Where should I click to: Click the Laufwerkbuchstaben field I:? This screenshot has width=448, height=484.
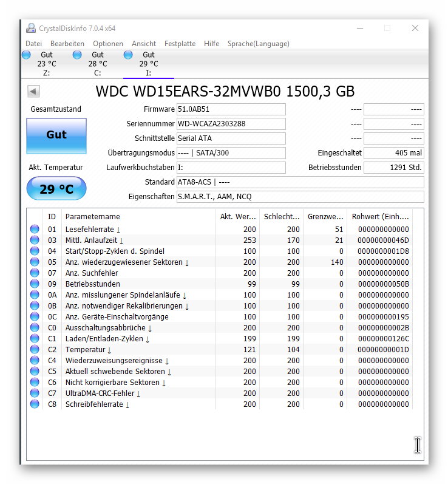(x=231, y=167)
